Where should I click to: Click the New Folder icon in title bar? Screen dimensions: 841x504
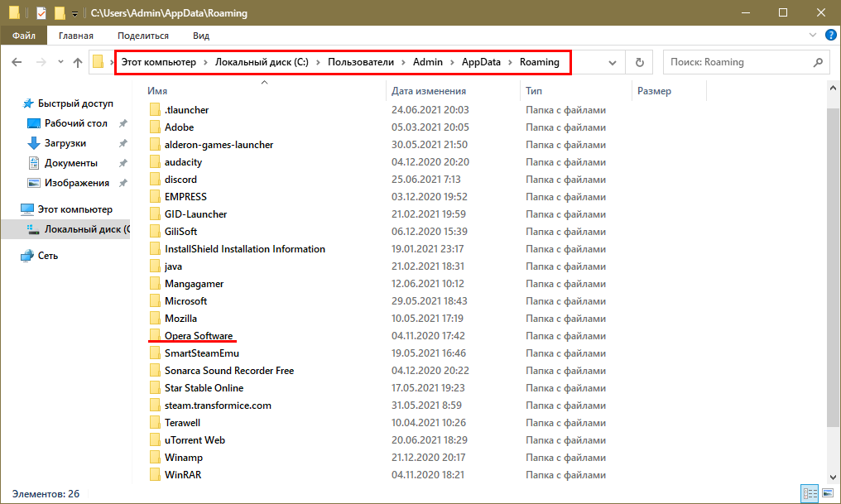tap(59, 13)
